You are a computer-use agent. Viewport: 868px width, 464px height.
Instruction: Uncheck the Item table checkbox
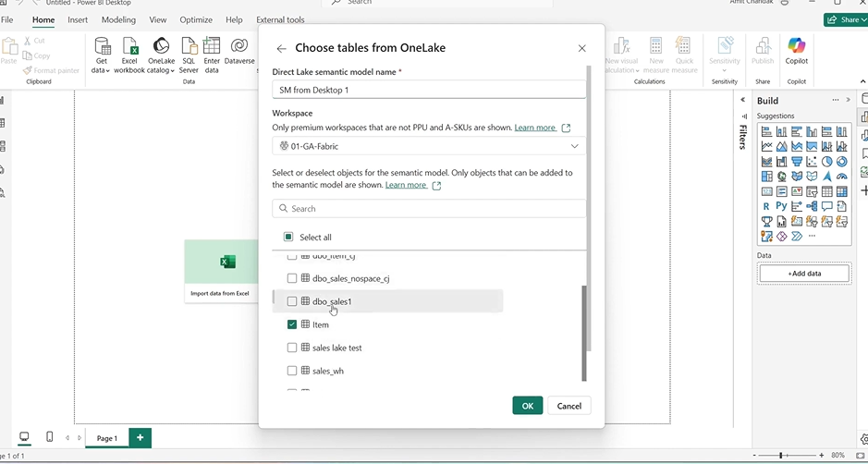pyautogui.click(x=292, y=324)
